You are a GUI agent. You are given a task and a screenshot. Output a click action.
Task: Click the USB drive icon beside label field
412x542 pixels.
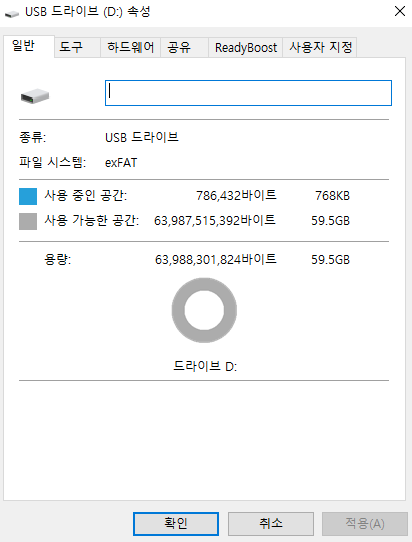click(35, 96)
